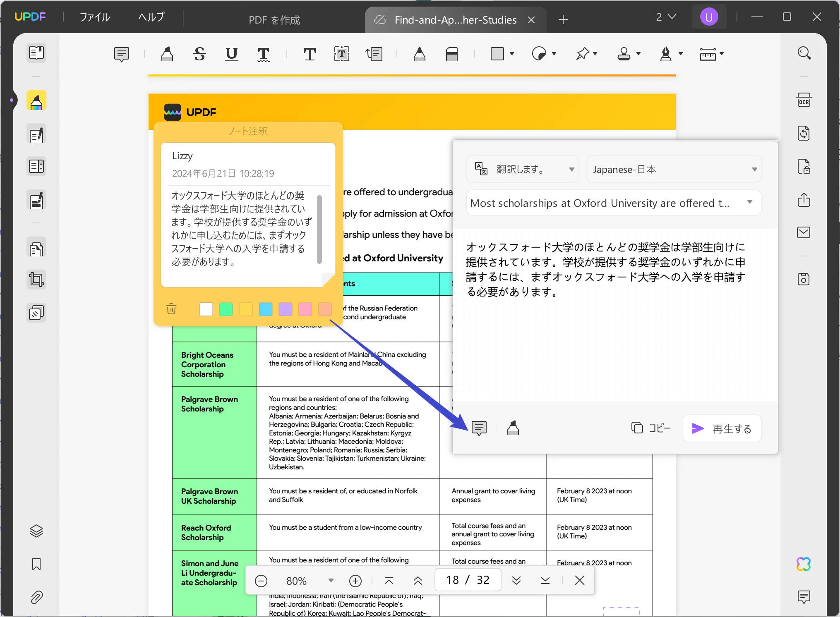This screenshot has height=617, width=840.
Task: Select the text comment tool
Action: [x=310, y=54]
